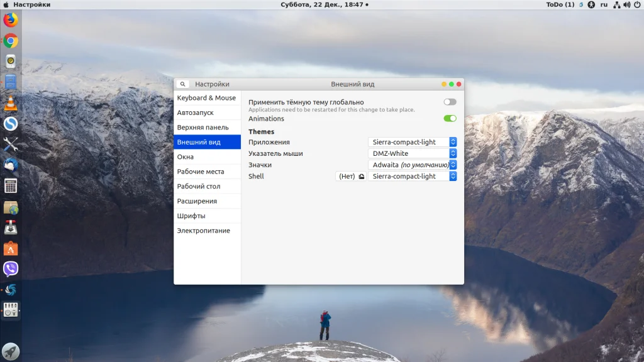Turn off the Animations switch
This screenshot has height=362, width=644.
[x=450, y=118]
